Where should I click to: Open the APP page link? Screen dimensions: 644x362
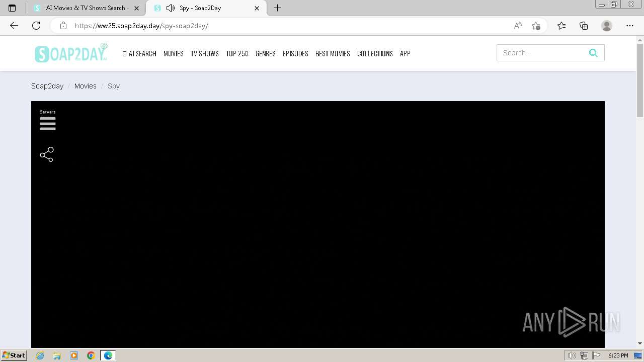tap(405, 53)
